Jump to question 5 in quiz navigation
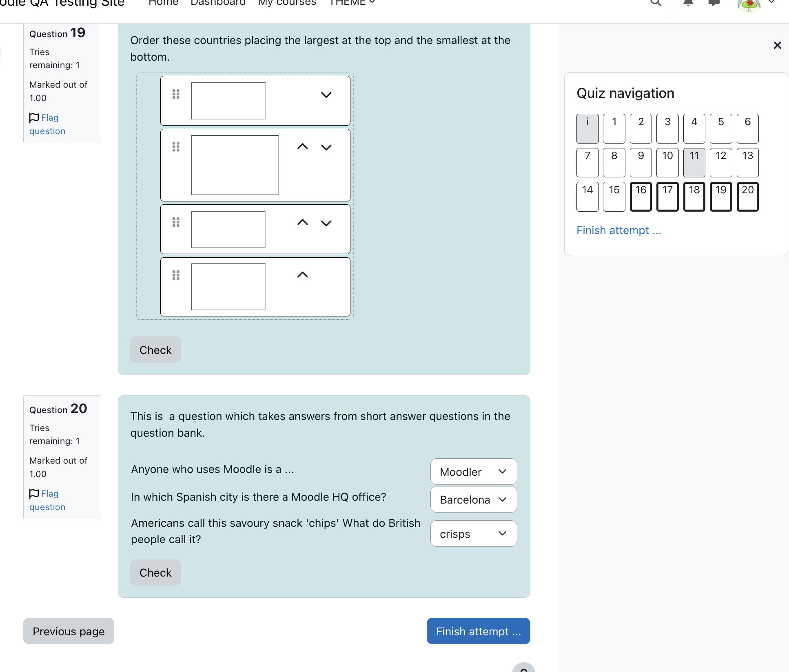Viewport: 789px width, 672px height. click(721, 128)
